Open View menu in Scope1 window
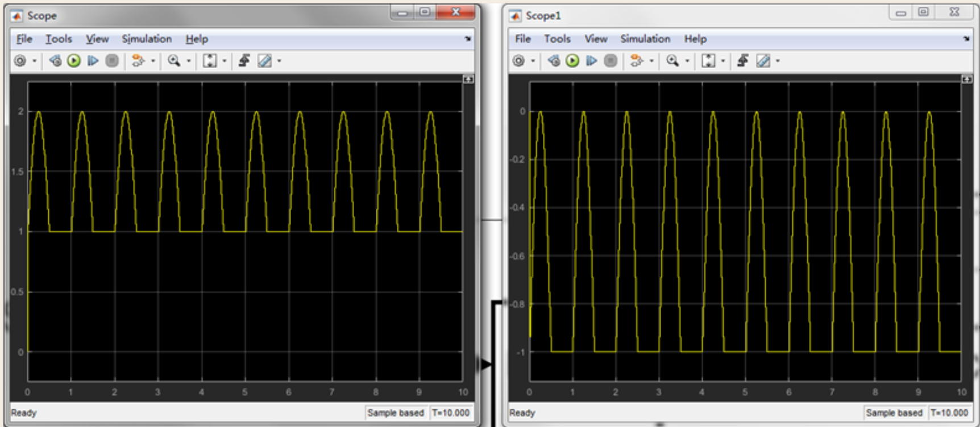This screenshot has width=980, height=427. pyautogui.click(x=596, y=39)
